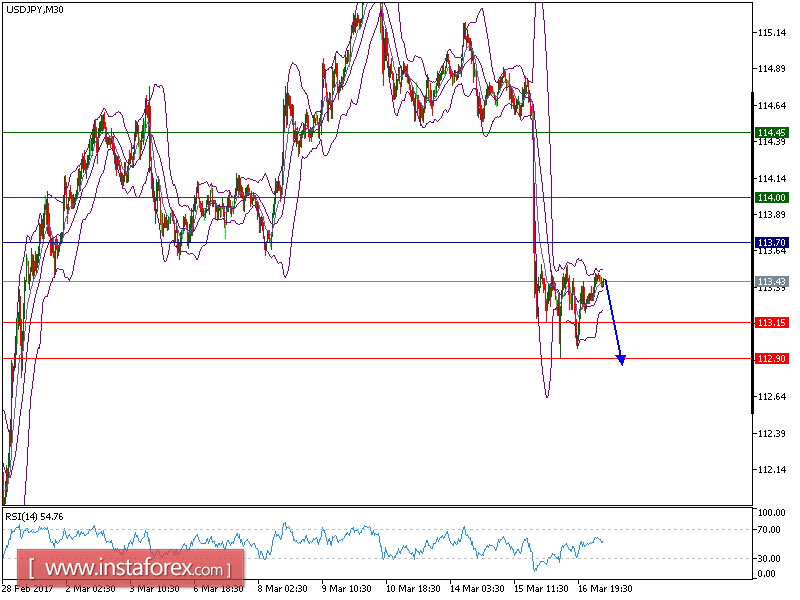Select the 114.00 green price label

pos(771,197)
